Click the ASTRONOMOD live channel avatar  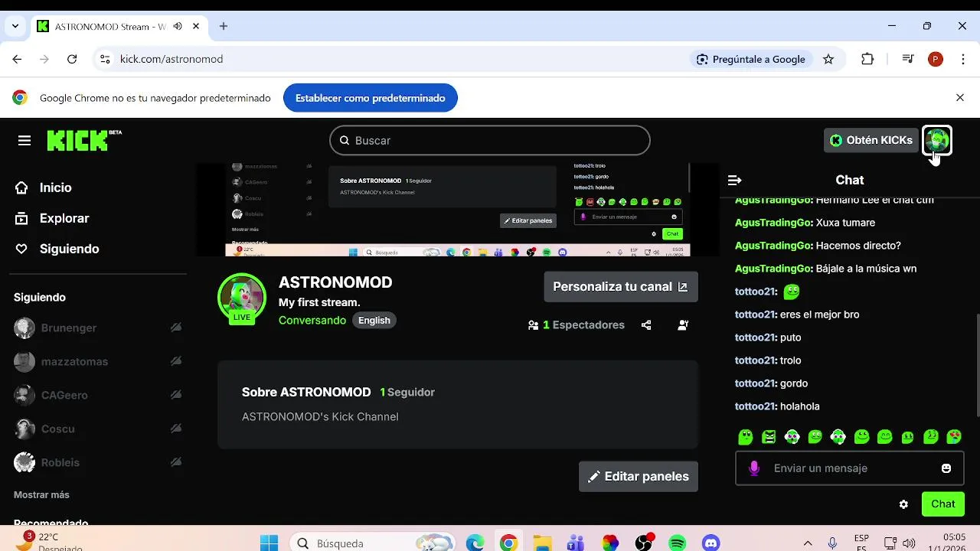[242, 297]
